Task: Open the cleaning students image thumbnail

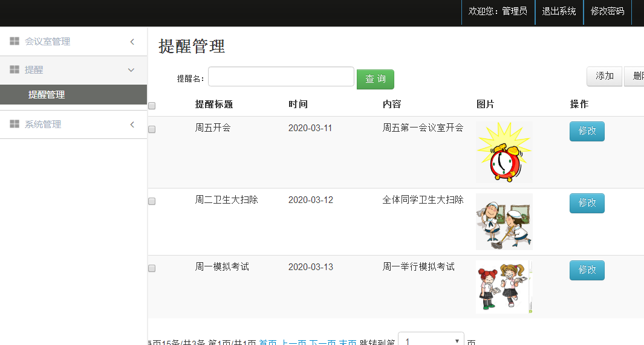Action: [504, 222]
